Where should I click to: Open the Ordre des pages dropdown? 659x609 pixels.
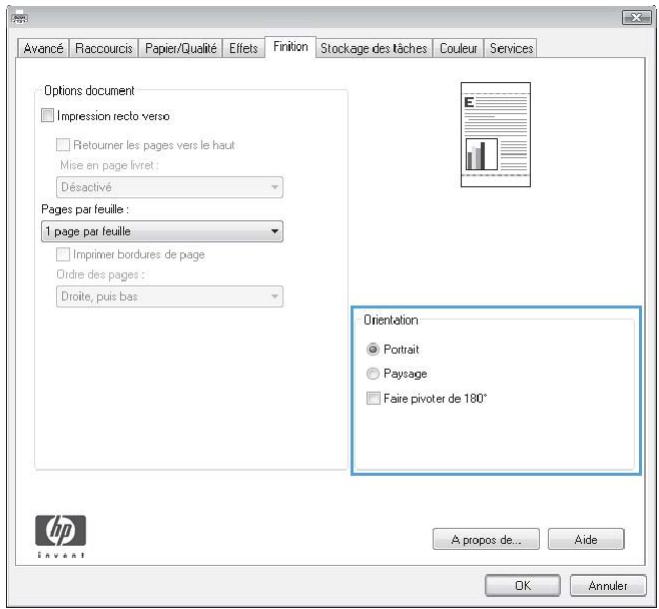[169, 296]
